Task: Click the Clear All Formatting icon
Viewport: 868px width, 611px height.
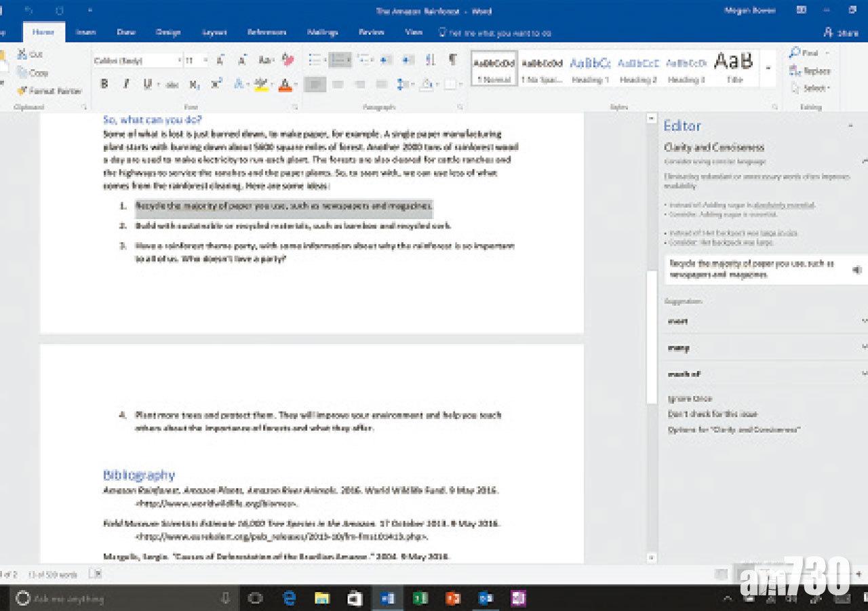Action: [x=288, y=60]
